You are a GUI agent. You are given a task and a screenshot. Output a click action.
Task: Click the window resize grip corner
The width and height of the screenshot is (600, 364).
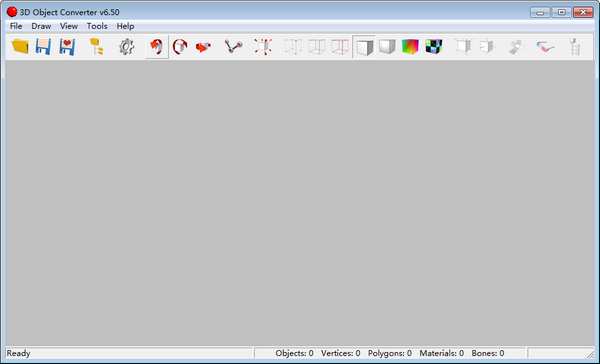point(590,354)
